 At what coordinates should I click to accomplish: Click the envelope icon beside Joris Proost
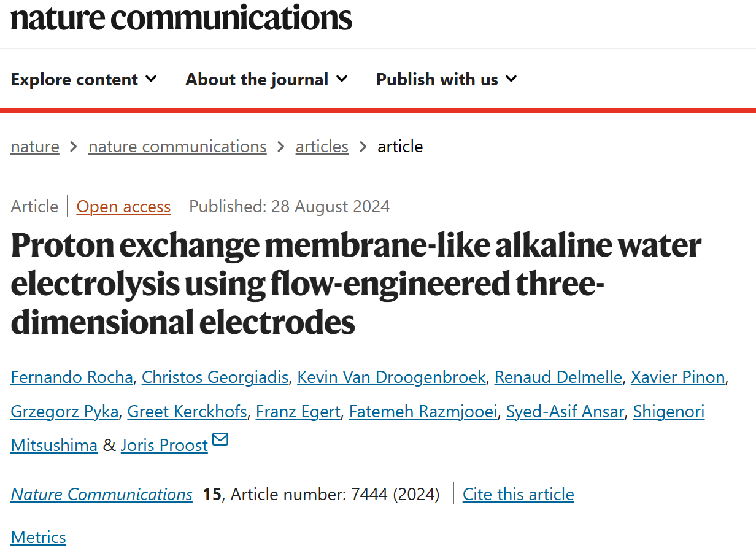point(220,439)
